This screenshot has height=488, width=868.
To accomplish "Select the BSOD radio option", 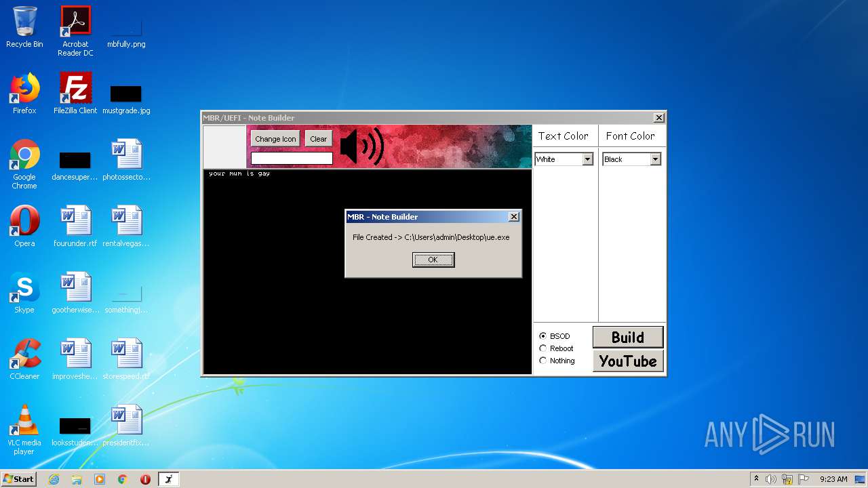I will click(555, 336).
